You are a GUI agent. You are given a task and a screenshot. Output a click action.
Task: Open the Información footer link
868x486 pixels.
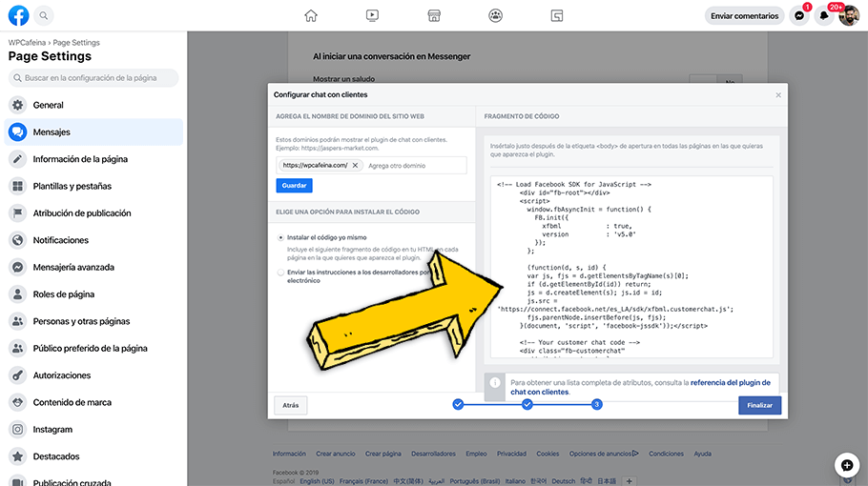(289, 454)
